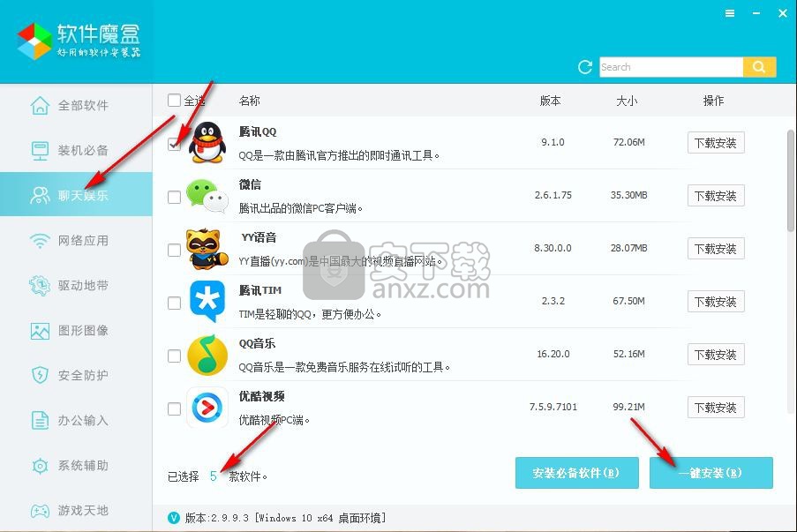
Task: Toggle the 全选 select-all checkbox
Action: point(175,100)
